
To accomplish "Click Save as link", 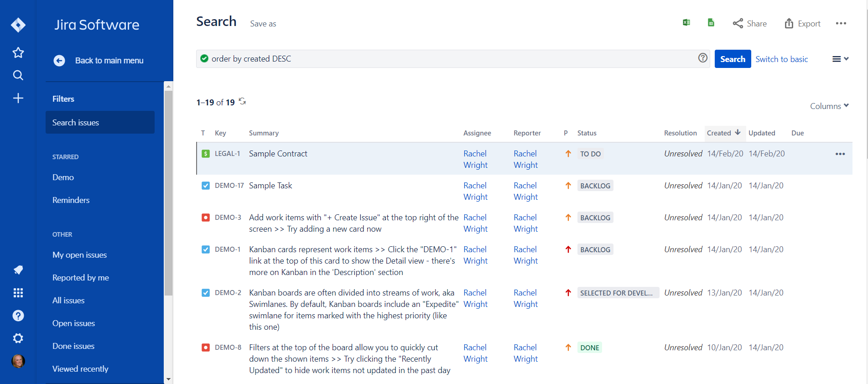I will tap(263, 24).
